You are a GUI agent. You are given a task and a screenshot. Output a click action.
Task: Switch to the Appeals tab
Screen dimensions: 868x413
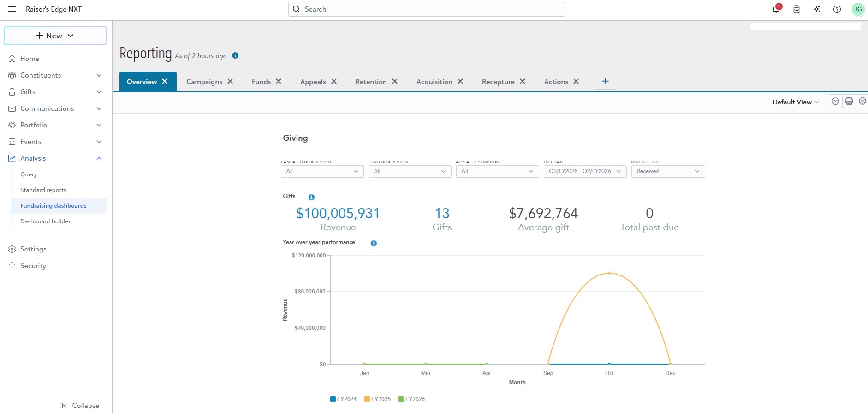313,82
